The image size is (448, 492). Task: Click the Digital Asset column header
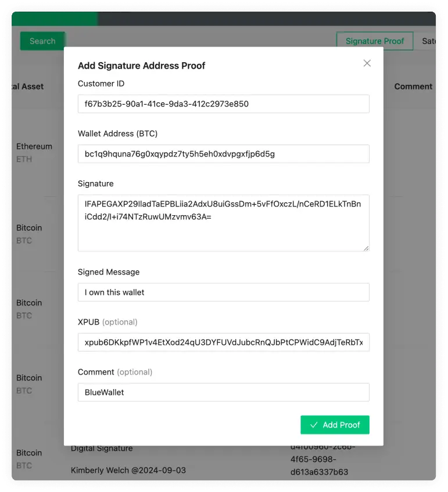(x=28, y=86)
